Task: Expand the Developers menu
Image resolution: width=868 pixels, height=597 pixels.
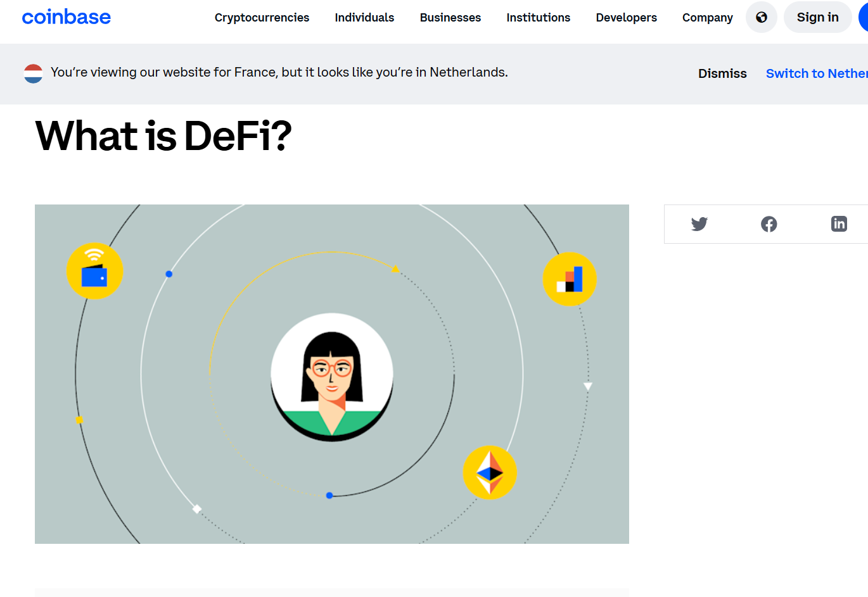Action: [x=626, y=18]
